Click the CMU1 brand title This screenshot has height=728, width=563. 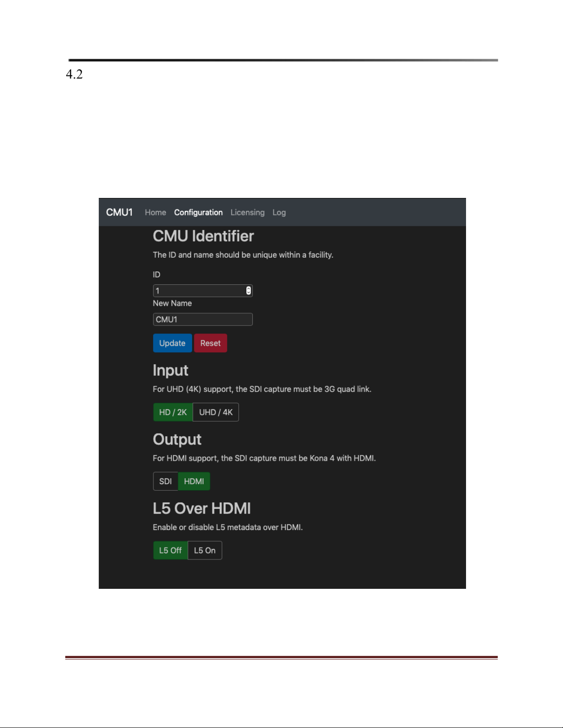click(x=119, y=213)
